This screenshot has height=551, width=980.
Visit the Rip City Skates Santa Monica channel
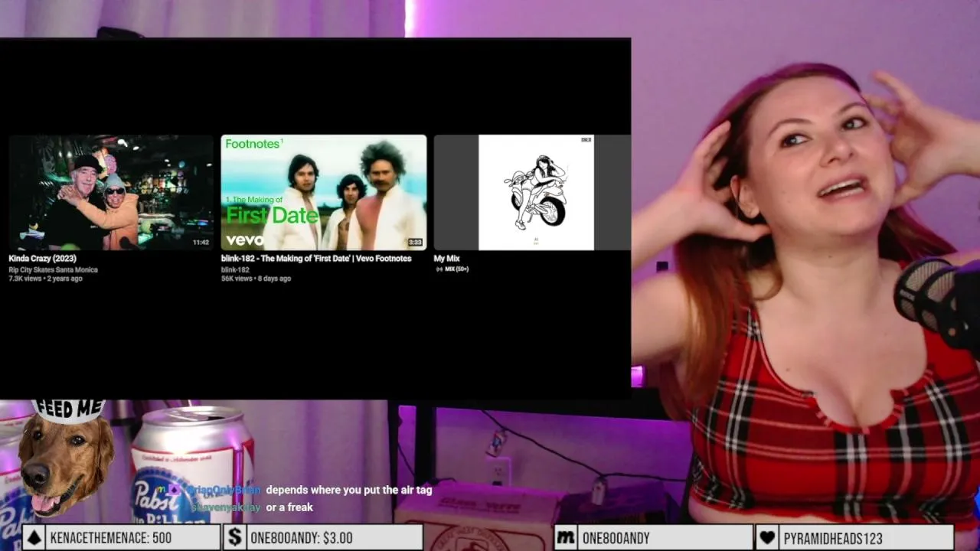tap(54, 269)
